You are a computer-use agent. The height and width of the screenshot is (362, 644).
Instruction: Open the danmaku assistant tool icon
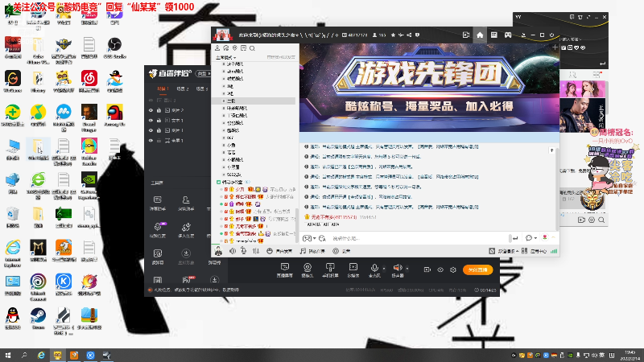[157, 200]
